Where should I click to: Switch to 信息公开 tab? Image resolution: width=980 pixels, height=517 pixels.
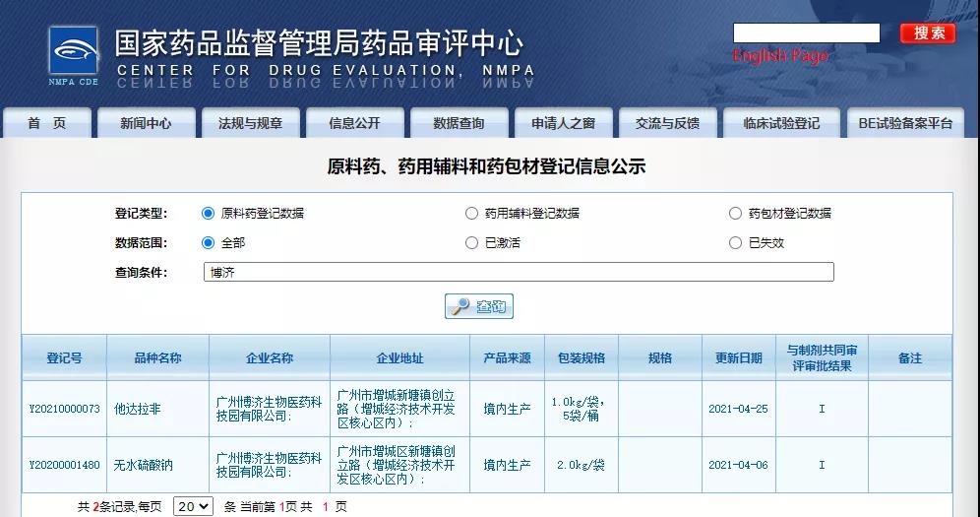[354, 123]
